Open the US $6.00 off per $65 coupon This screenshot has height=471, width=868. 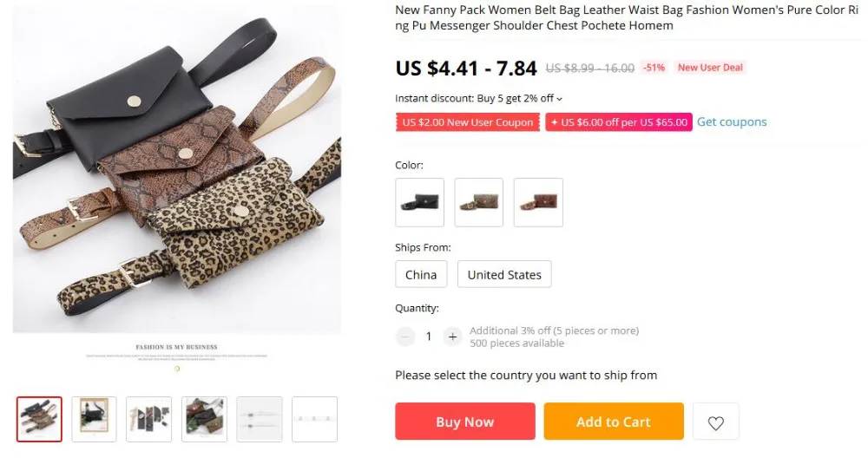point(618,122)
